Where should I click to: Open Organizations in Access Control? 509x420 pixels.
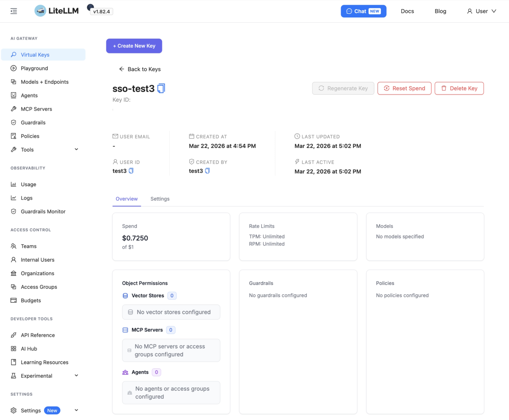point(37,273)
